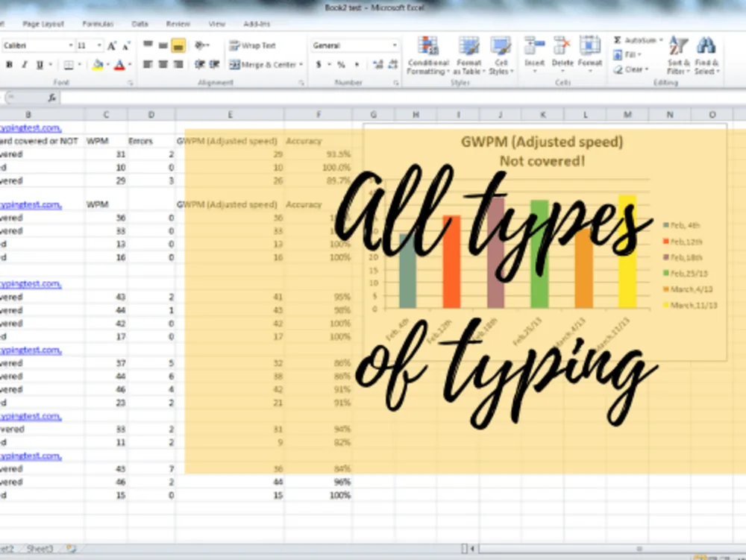Open Cell Styles gallery
This screenshot has width=746, height=560.
pos(501,56)
